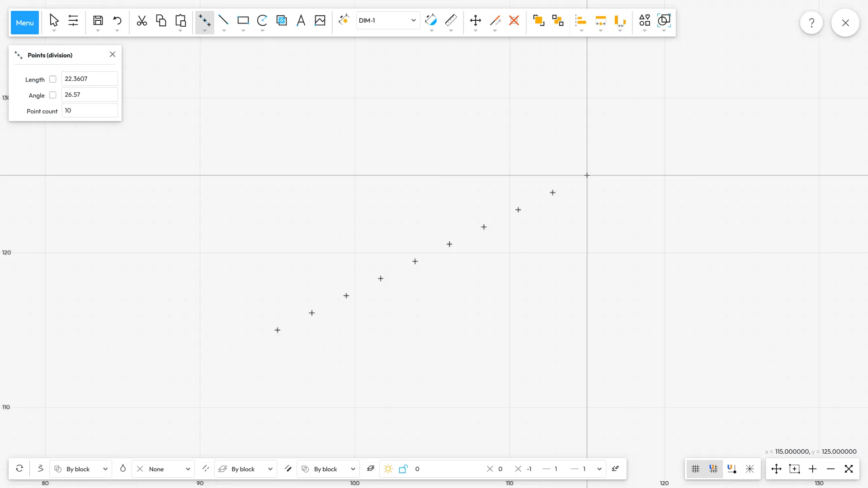
Task: Enable the Length lock checkbox
Action: (53, 79)
